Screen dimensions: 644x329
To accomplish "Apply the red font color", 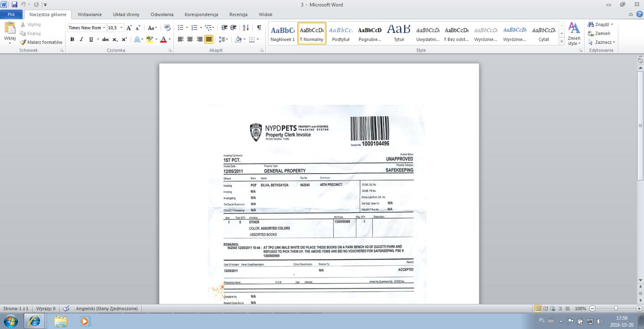I will 163,39.
